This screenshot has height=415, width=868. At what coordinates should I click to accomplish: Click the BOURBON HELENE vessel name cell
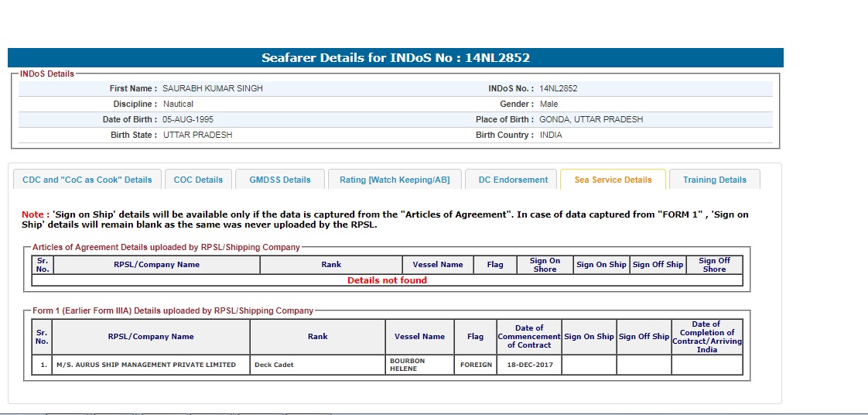[x=419, y=365]
